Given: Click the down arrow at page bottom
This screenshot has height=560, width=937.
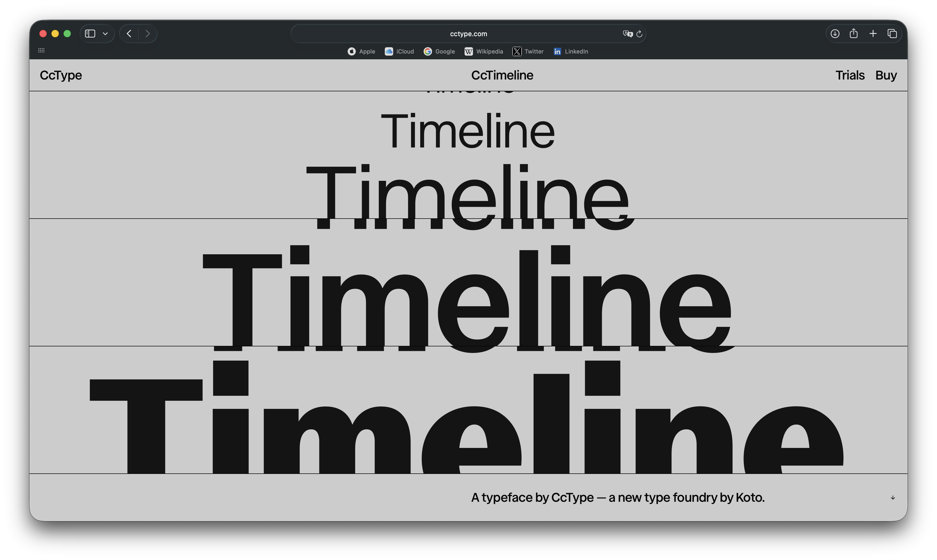Looking at the screenshot, I should pos(893,498).
